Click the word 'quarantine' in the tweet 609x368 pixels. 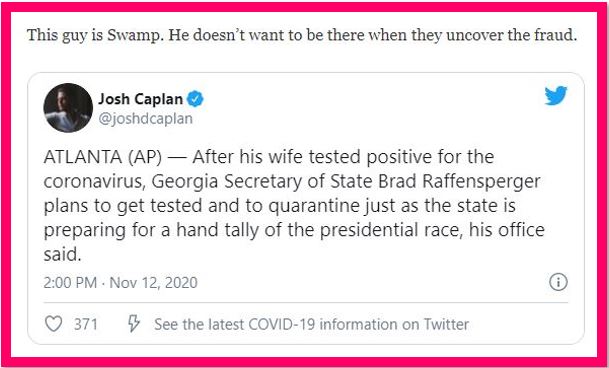pos(314,207)
